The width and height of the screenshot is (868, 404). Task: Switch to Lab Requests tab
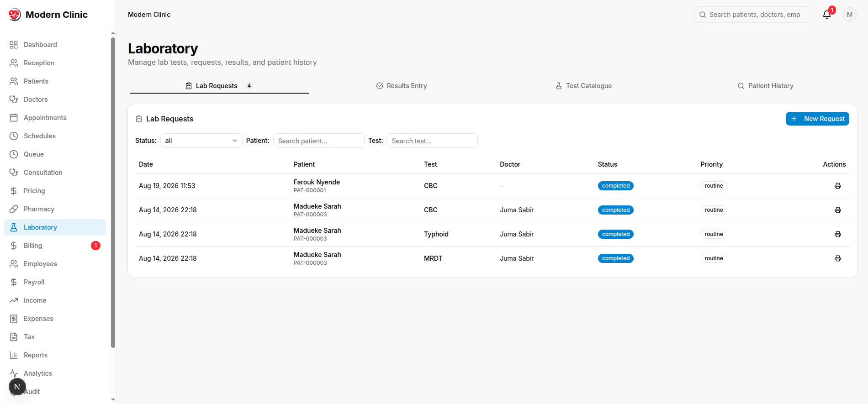pos(219,86)
